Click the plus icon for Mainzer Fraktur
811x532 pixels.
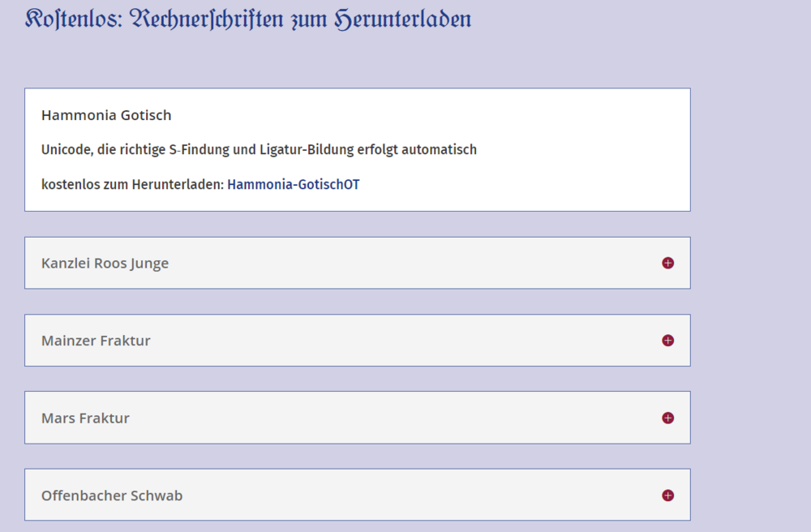[x=667, y=341]
